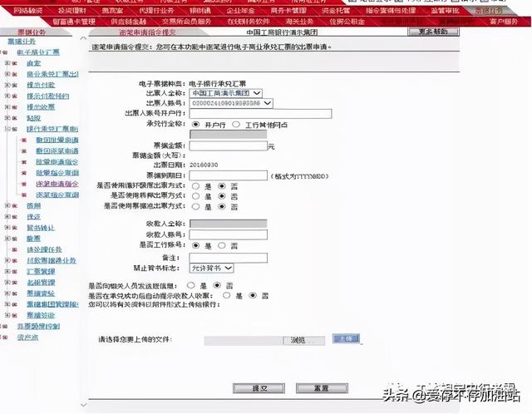The image size is (532, 414).
Task: Click the 收款人账号 input field
Action: 228,234
